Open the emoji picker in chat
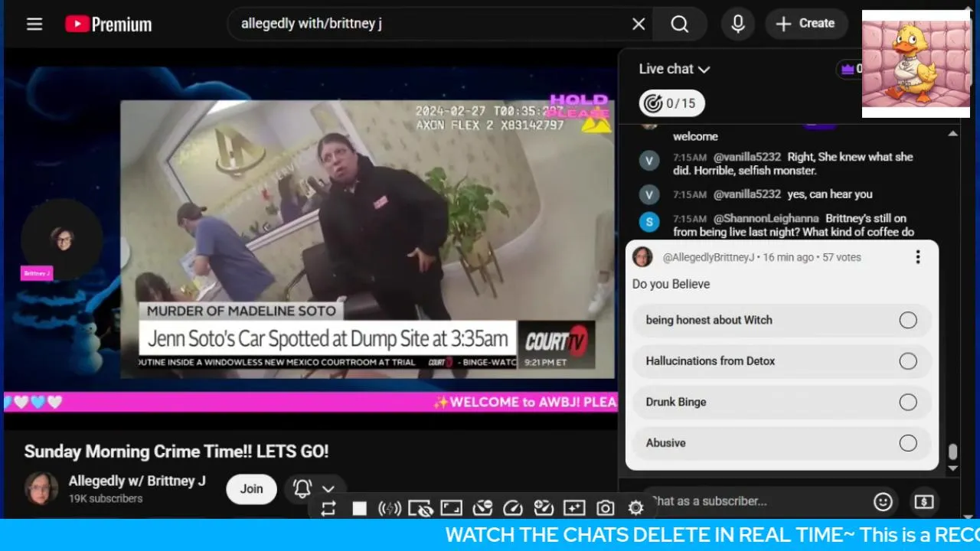The image size is (980, 551). [883, 501]
